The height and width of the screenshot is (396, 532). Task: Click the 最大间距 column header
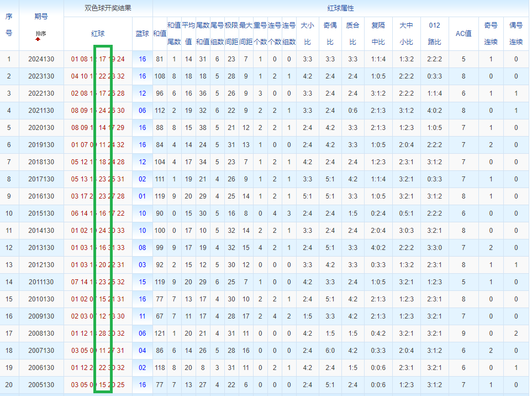(x=246, y=33)
